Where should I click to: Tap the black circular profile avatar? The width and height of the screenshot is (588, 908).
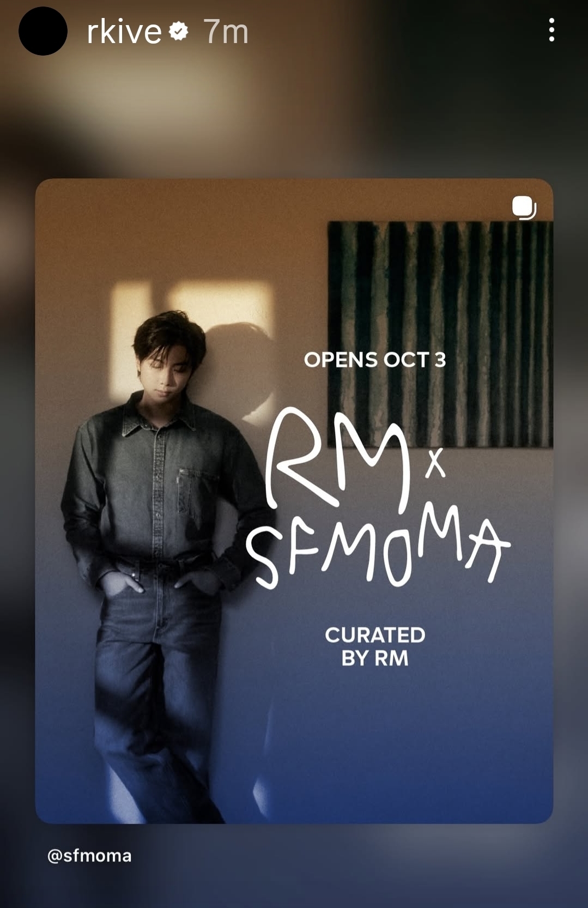pyautogui.click(x=43, y=31)
